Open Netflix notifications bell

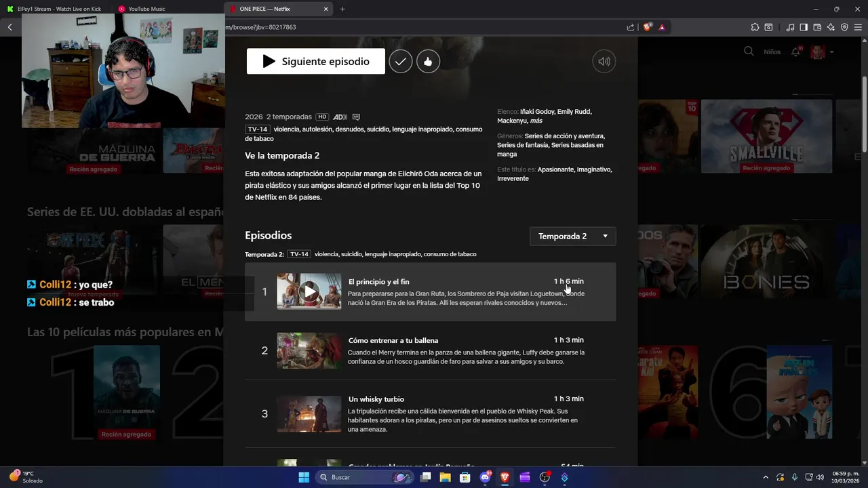tap(796, 52)
